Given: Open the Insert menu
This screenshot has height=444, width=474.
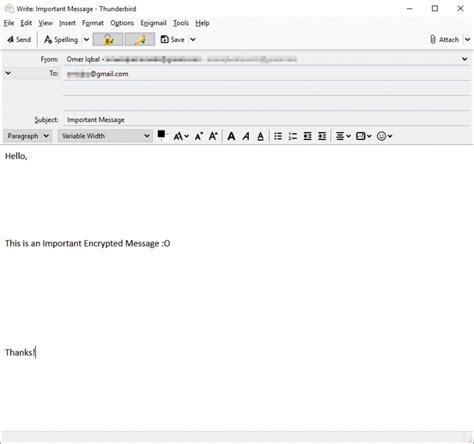Looking at the screenshot, I should 67,23.
